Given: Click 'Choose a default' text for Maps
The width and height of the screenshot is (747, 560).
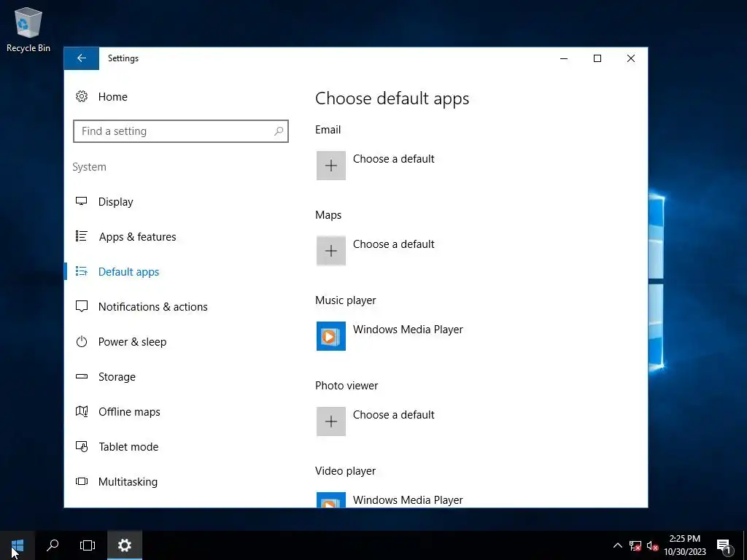Looking at the screenshot, I should pos(393,244).
